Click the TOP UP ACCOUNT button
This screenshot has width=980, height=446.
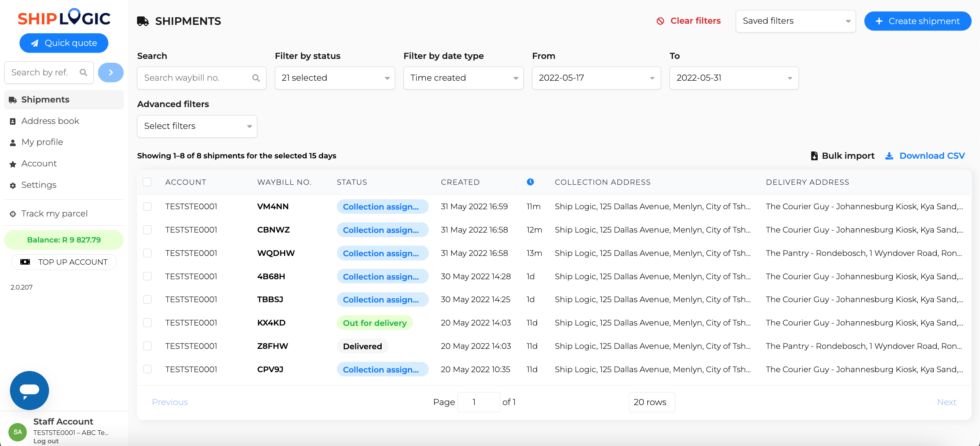tap(64, 262)
